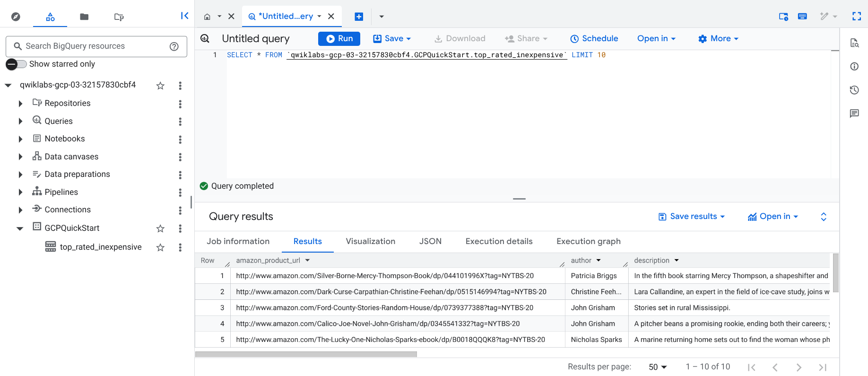Open the home tab icon
The width and height of the screenshot is (868, 376).
tap(207, 17)
